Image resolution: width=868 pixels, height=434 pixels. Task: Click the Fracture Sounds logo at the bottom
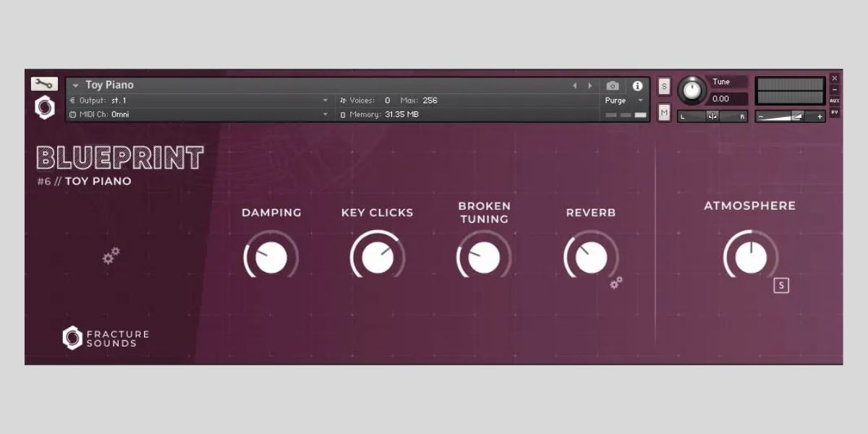pos(106,337)
